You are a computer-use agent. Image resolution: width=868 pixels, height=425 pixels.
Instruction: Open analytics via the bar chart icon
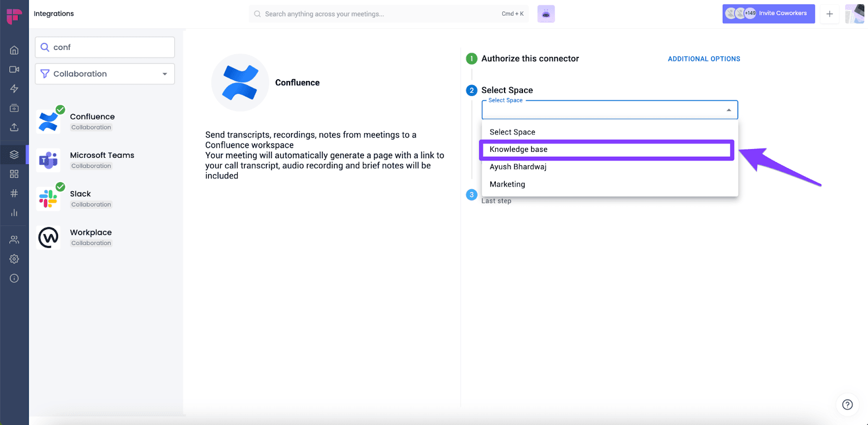14,212
